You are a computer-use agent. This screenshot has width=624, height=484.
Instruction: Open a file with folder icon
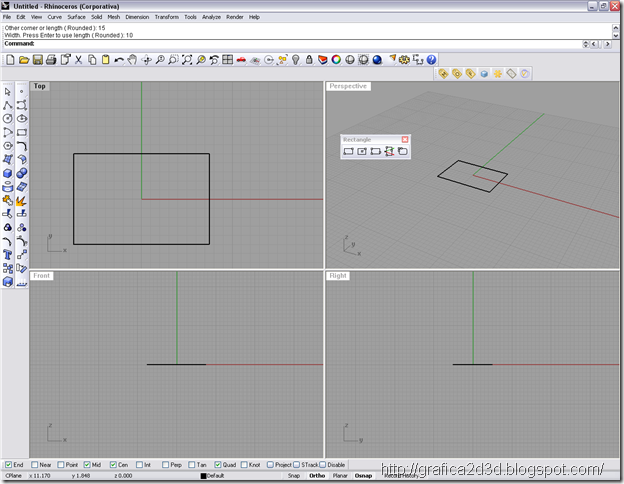coord(24,60)
